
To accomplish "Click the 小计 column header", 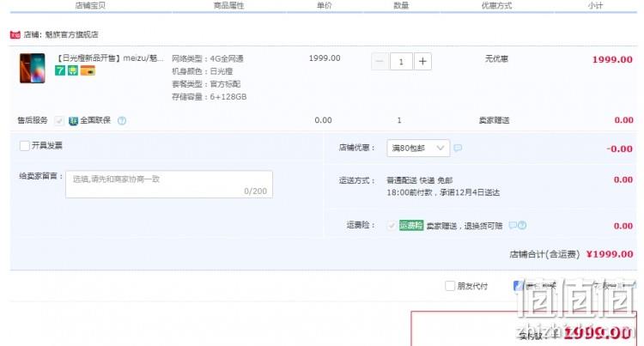I will pos(595,5).
